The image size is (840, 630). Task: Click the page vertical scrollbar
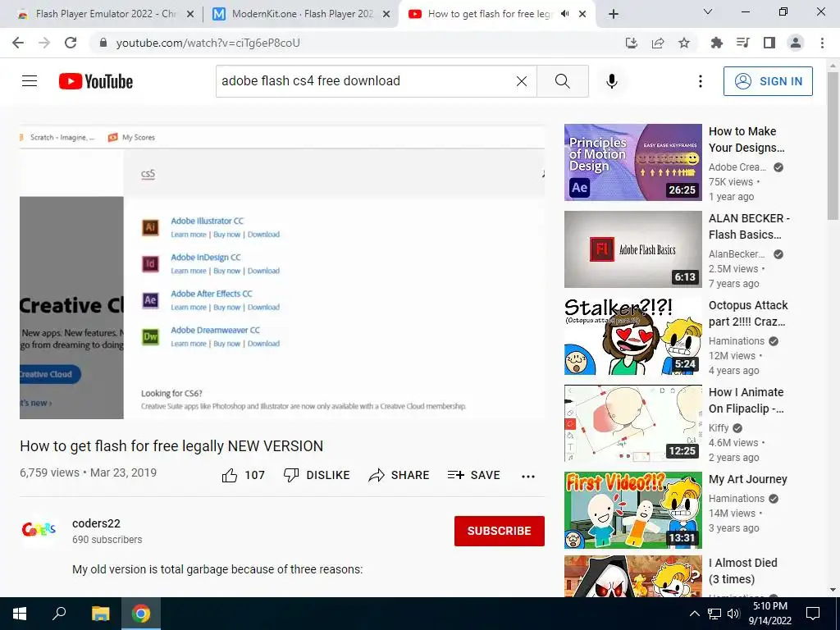pos(833,146)
